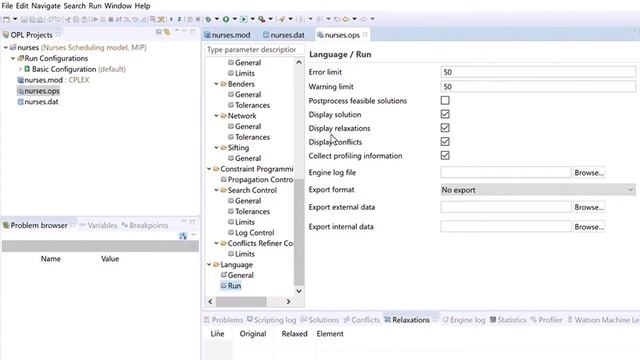Collapse the nurses project tree node
Screen dimensions: 640x360
6,47
